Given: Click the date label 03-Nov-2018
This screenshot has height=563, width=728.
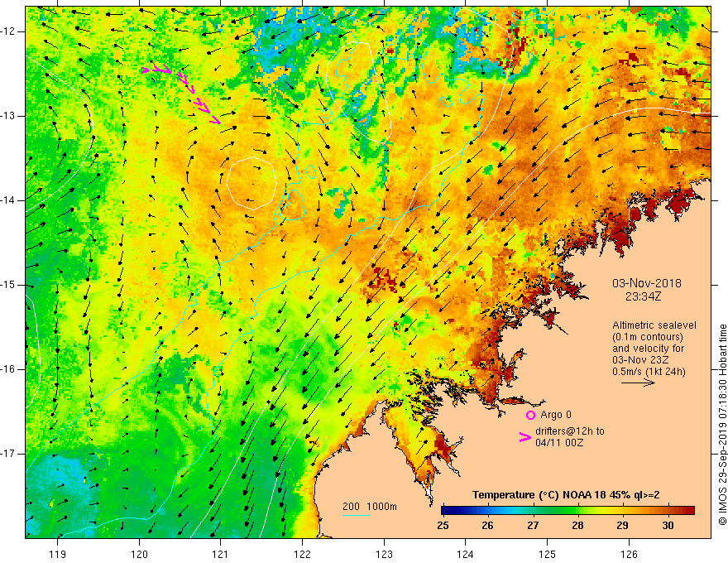Looking at the screenshot, I should pyautogui.click(x=647, y=283).
